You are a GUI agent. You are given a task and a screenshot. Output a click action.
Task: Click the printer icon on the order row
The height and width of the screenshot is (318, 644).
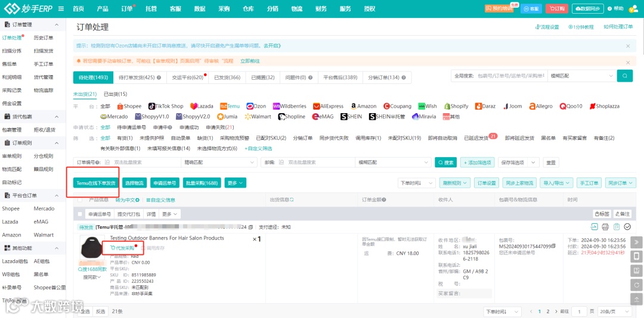coord(605,226)
